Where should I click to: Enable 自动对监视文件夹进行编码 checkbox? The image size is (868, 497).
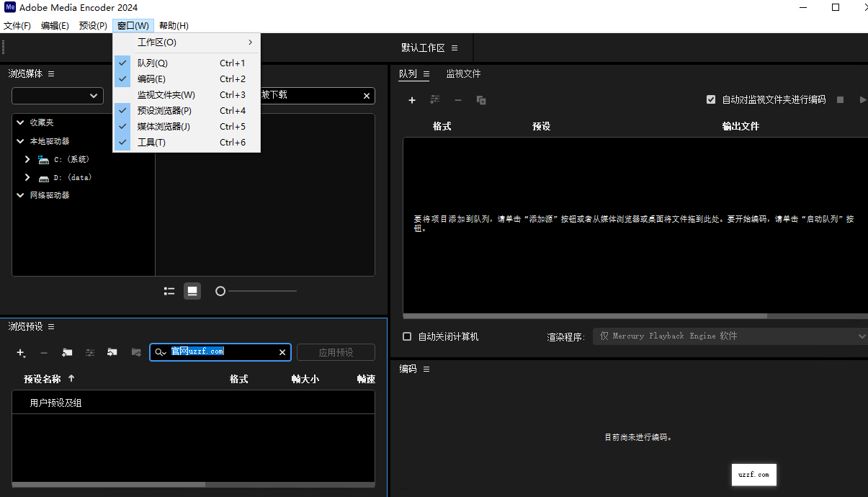711,100
